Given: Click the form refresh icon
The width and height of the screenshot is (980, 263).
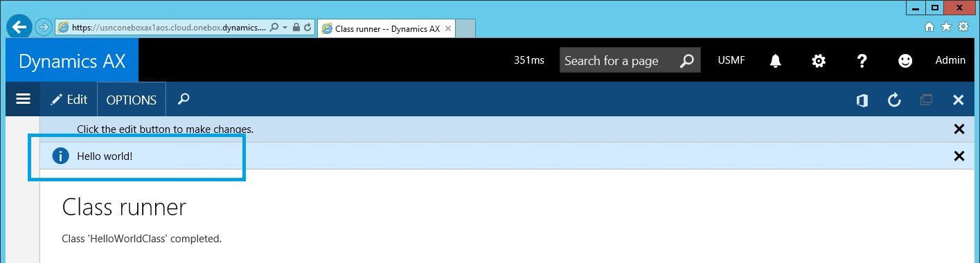Looking at the screenshot, I should click(x=894, y=100).
